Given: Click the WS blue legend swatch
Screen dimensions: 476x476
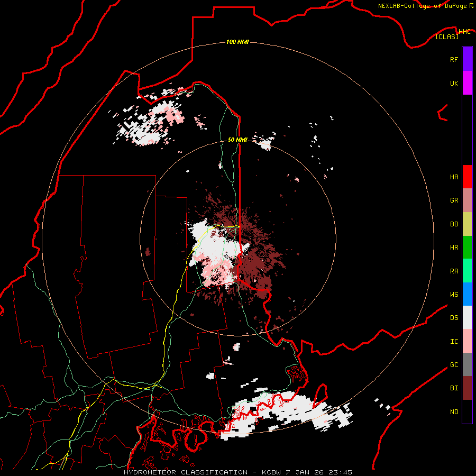Looking at the screenshot, I should [x=467, y=294].
